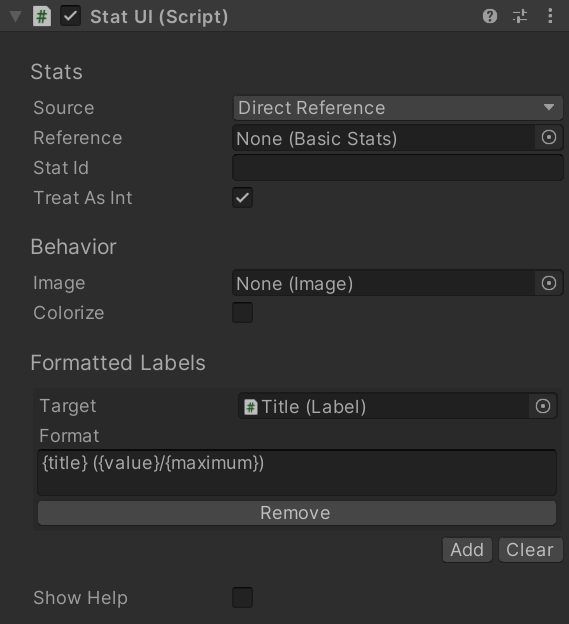
Task: Click the Title (Label) script icon
Action: pyautogui.click(x=251, y=407)
